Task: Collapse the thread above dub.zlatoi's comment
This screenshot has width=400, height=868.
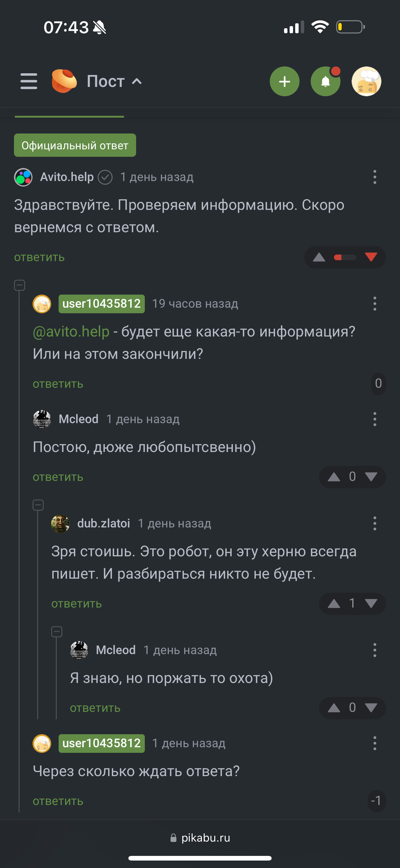Action: tap(38, 505)
